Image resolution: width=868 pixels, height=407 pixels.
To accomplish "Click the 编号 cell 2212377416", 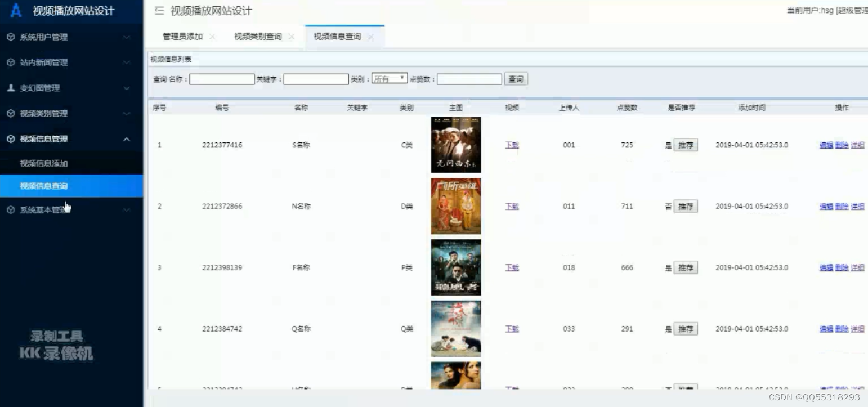I will [222, 145].
